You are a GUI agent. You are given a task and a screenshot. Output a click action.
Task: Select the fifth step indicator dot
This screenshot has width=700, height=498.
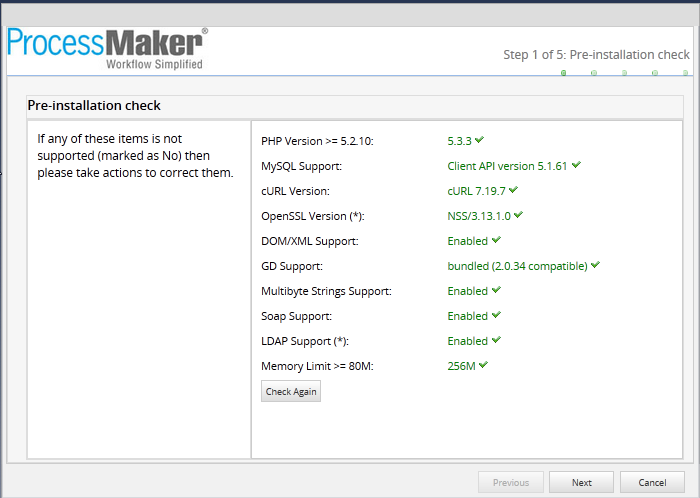click(684, 73)
